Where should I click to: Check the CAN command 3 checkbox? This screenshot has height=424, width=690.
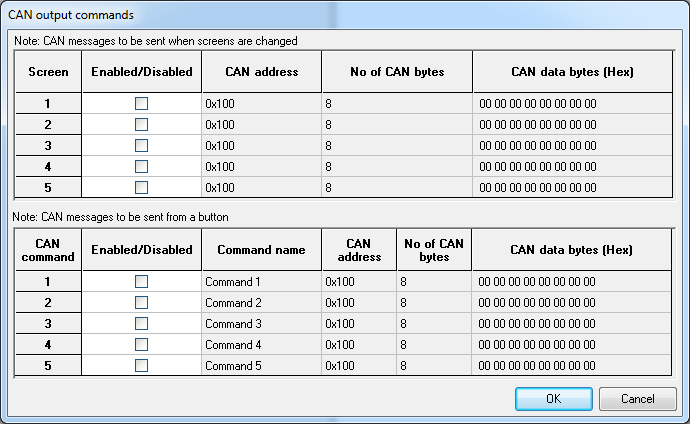tap(141, 324)
